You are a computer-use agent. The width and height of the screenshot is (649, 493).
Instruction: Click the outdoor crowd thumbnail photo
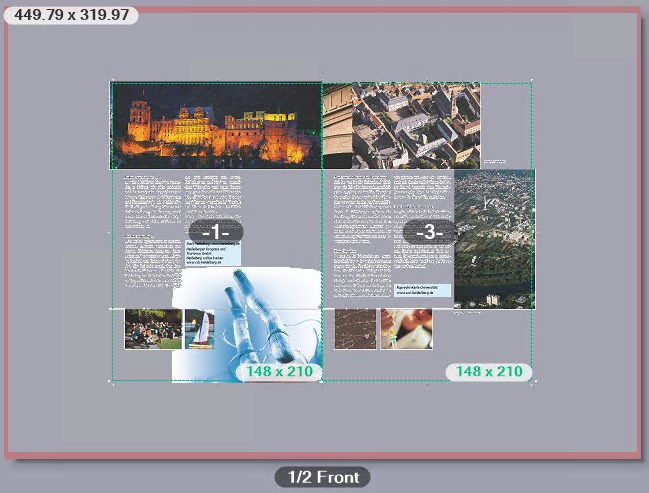tap(153, 329)
